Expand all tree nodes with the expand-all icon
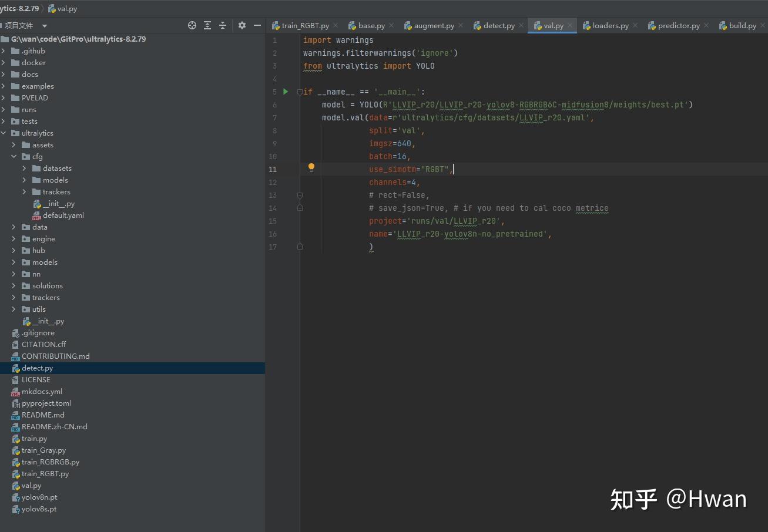Viewport: 768px width, 532px height. tap(207, 25)
